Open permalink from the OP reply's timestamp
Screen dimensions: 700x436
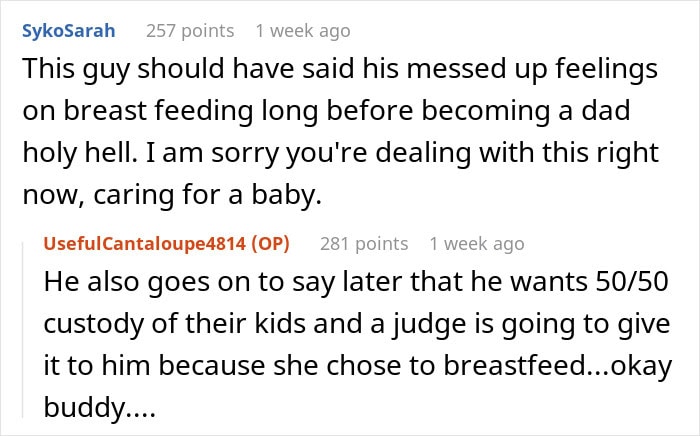(477, 244)
